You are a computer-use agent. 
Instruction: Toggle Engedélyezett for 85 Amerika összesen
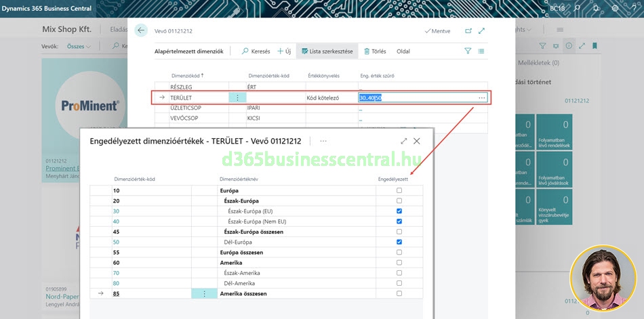coord(399,293)
